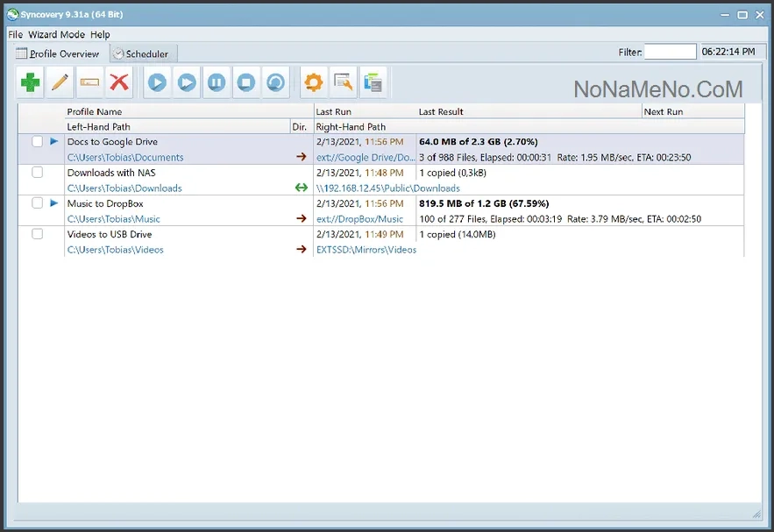The width and height of the screenshot is (774, 532).
Task: Check the Downloads with NAS checkbox
Action: 37,173
